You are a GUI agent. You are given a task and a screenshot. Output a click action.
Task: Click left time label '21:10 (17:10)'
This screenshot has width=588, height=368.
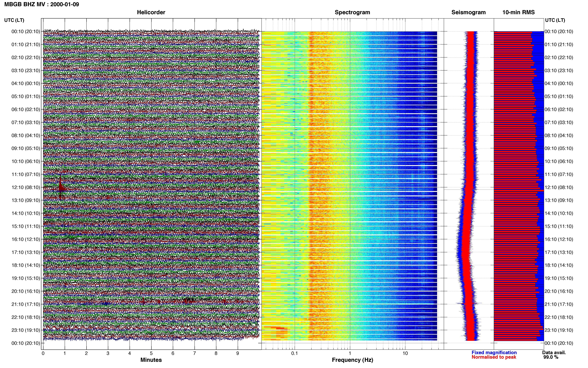pos(26,304)
